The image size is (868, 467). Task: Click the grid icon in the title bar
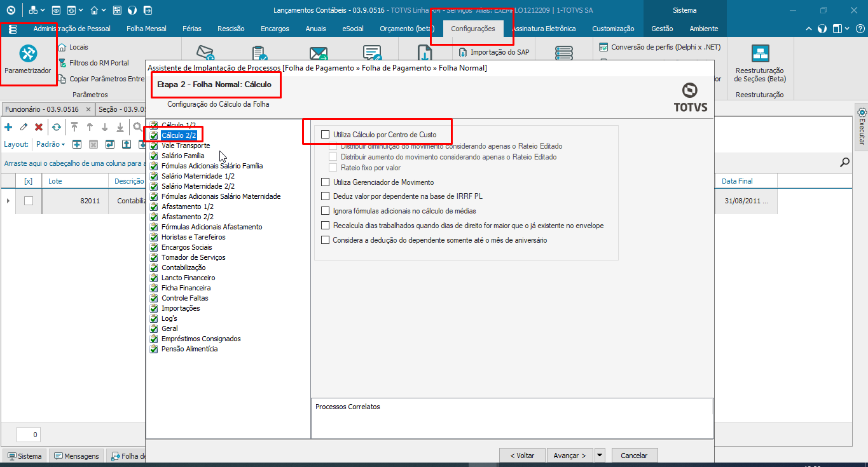click(117, 10)
